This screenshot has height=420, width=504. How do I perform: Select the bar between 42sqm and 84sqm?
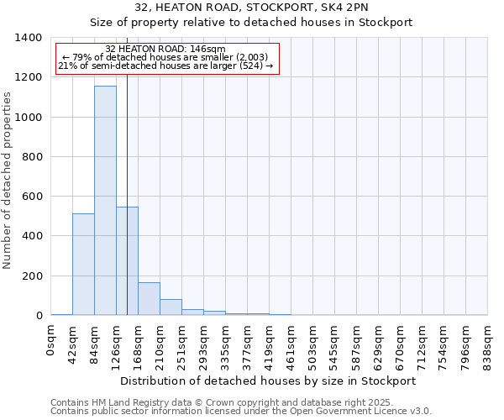click(83, 265)
